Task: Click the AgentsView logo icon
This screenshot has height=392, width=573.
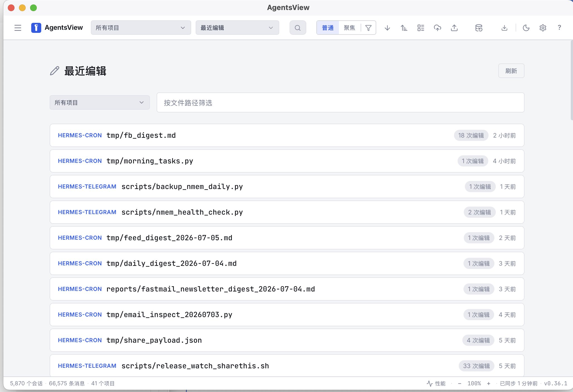Action: (36, 28)
